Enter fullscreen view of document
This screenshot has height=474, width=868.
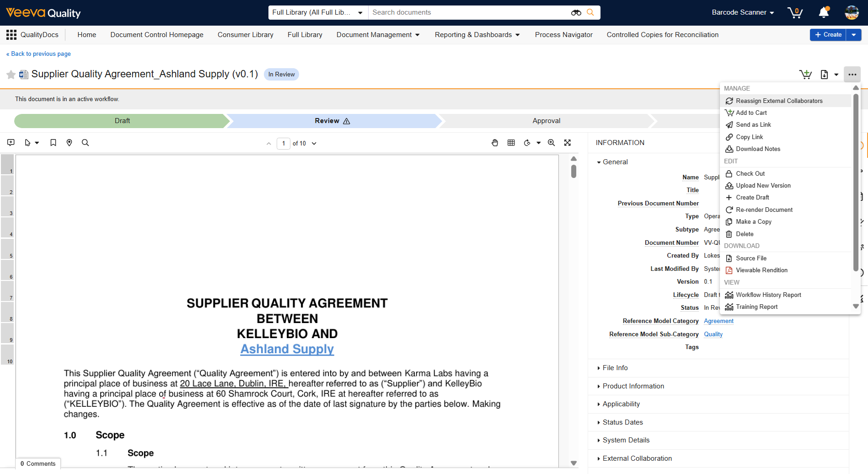tap(568, 143)
